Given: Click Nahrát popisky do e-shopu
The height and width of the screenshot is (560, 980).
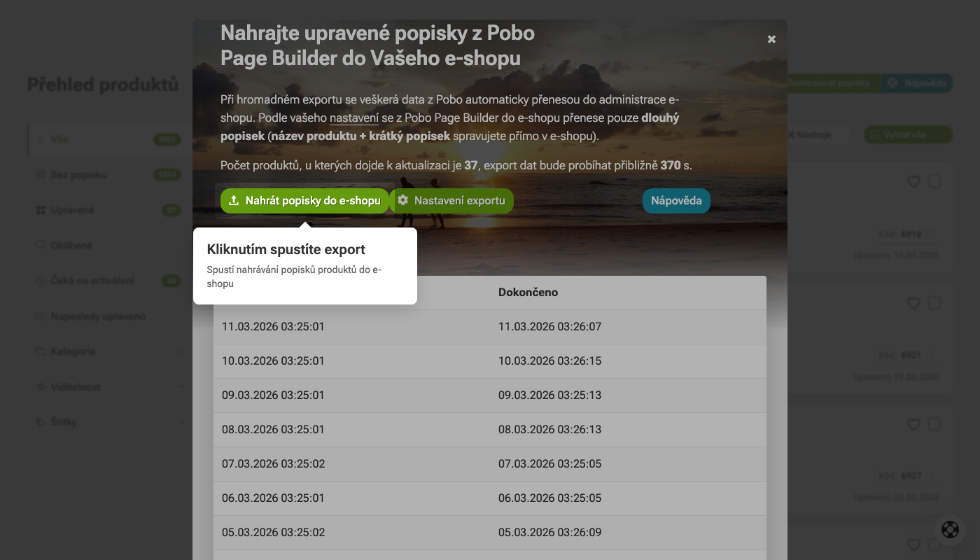Looking at the screenshot, I should (304, 200).
